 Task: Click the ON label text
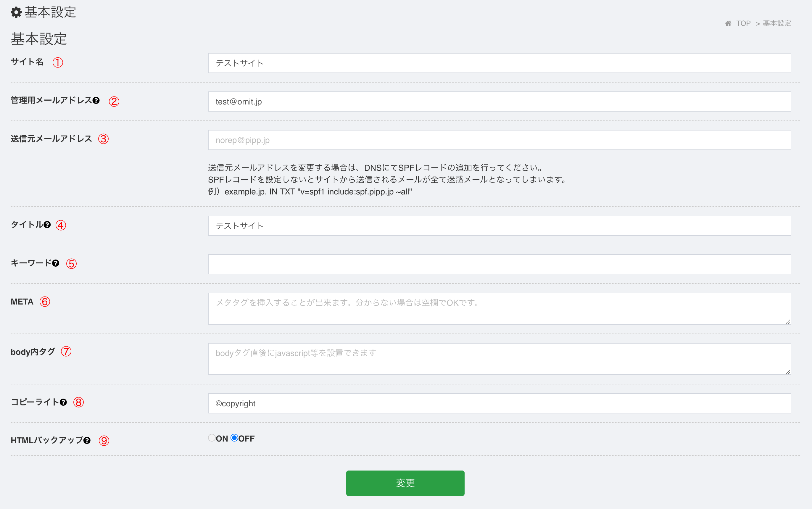[222, 439]
